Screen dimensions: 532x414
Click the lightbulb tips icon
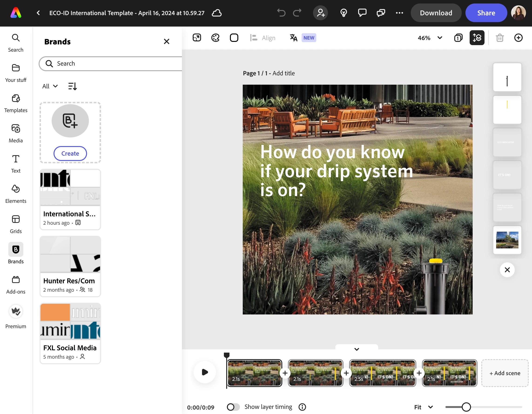click(343, 13)
